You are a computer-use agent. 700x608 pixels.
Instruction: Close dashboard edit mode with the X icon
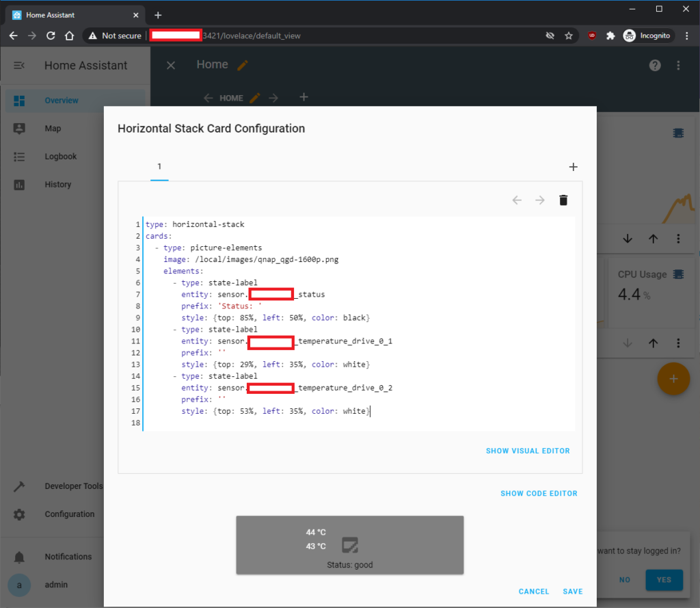point(170,66)
